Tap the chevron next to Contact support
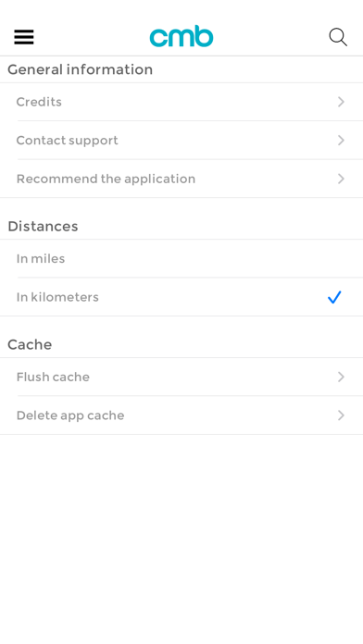 pos(341,141)
